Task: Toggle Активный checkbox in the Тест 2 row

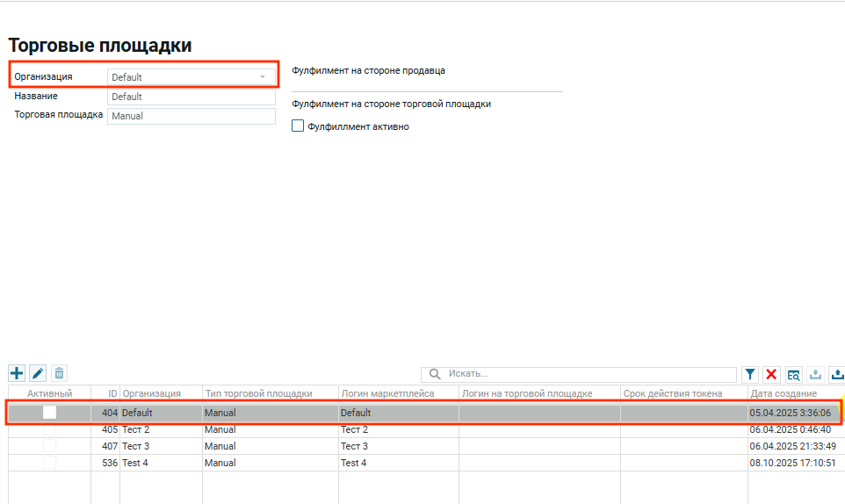Action: [x=49, y=429]
